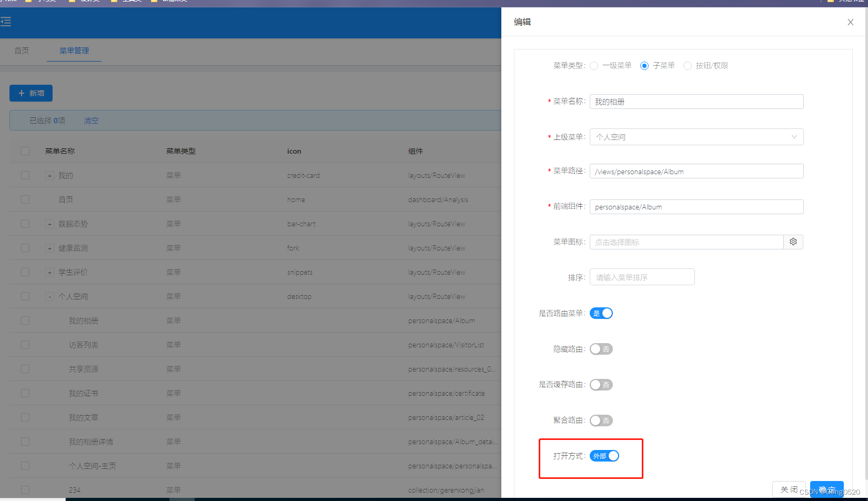Click the 菜单图标 input field

[x=687, y=242]
